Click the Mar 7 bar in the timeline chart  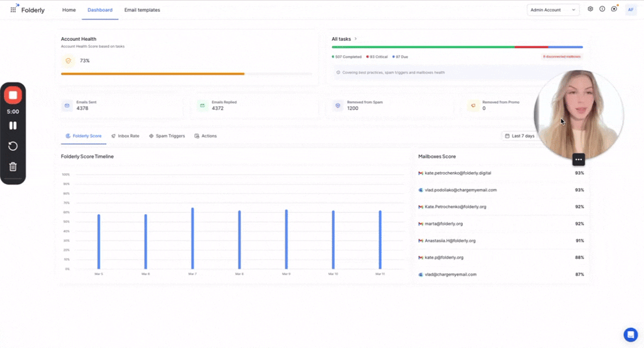pyautogui.click(x=192, y=239)
